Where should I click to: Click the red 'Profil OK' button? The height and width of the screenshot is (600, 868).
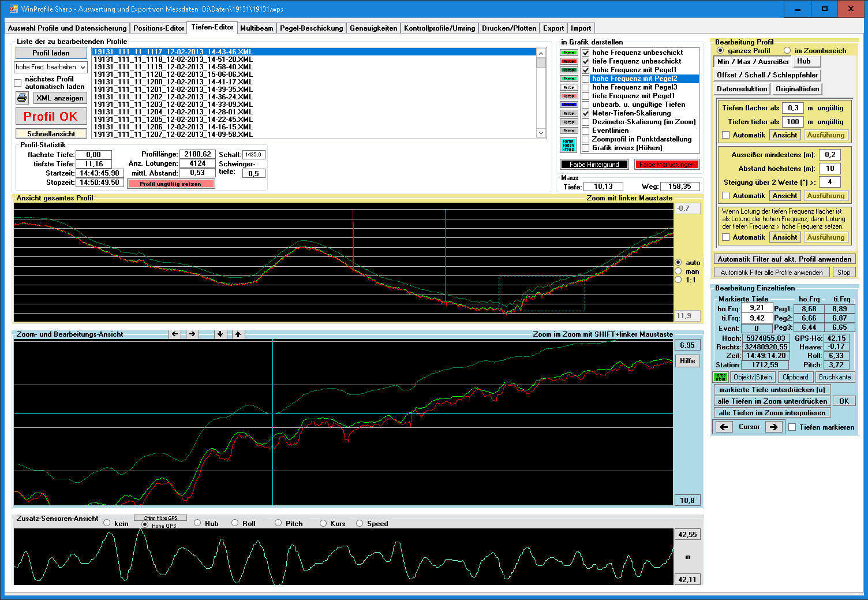[51, 117]
